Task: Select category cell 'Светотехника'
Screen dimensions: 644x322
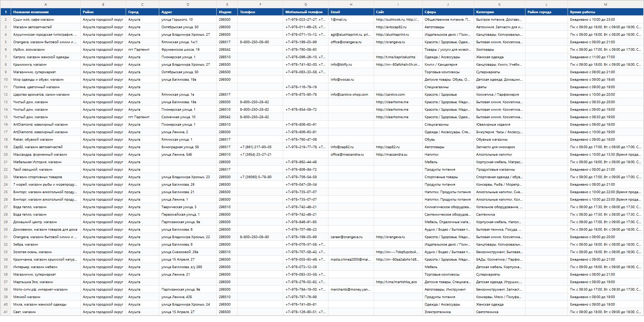Action: pos(499,312)
